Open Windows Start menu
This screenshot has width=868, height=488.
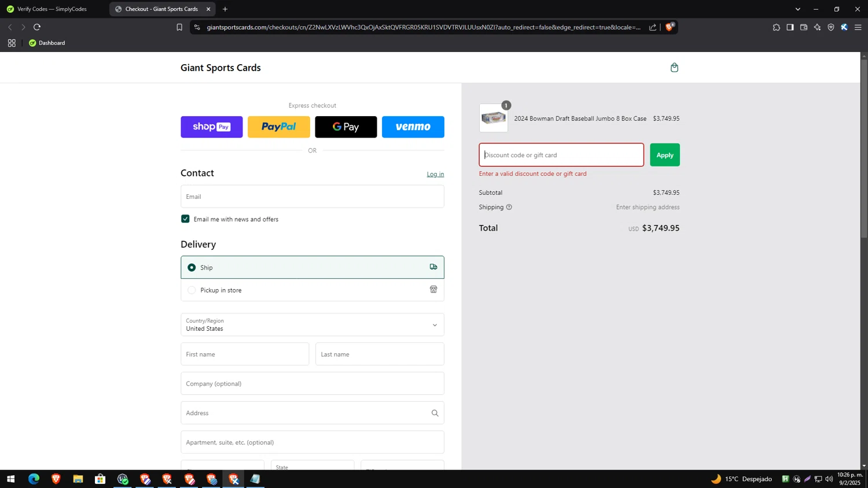pos(10,479)
